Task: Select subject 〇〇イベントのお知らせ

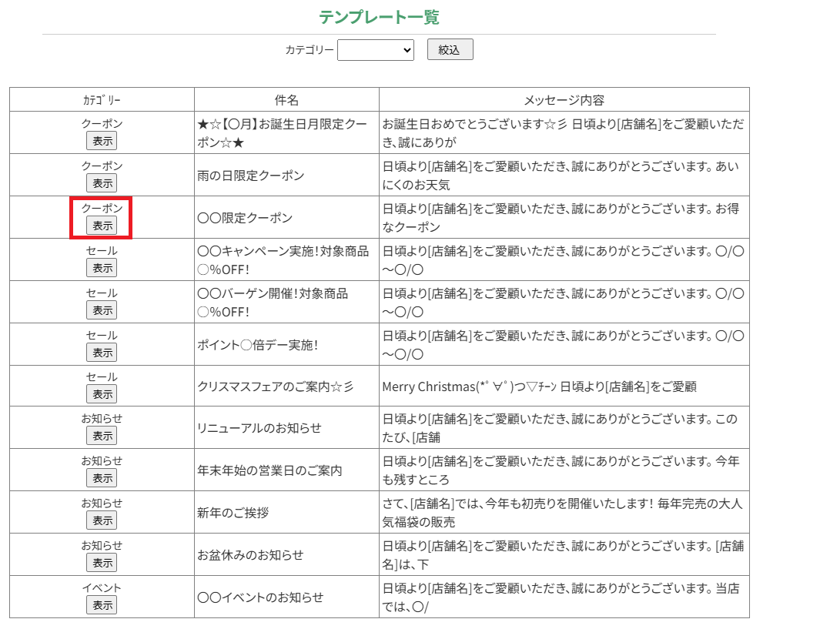Action: point(260,597)
